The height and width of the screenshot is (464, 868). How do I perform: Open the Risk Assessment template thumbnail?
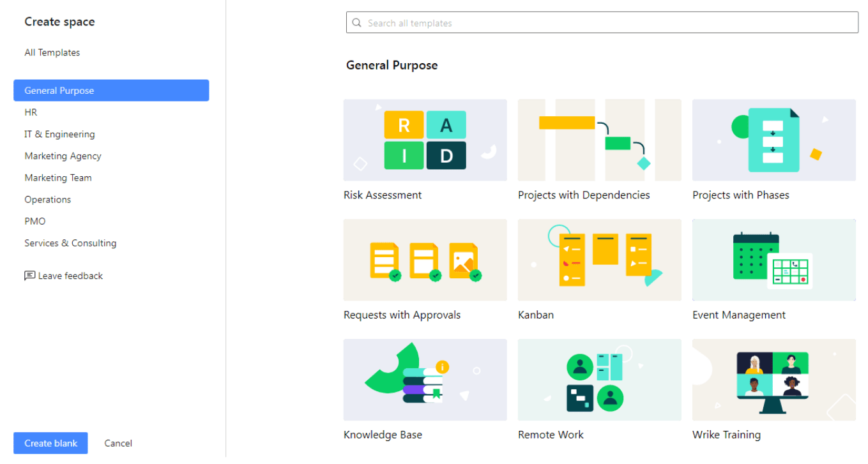425,140
